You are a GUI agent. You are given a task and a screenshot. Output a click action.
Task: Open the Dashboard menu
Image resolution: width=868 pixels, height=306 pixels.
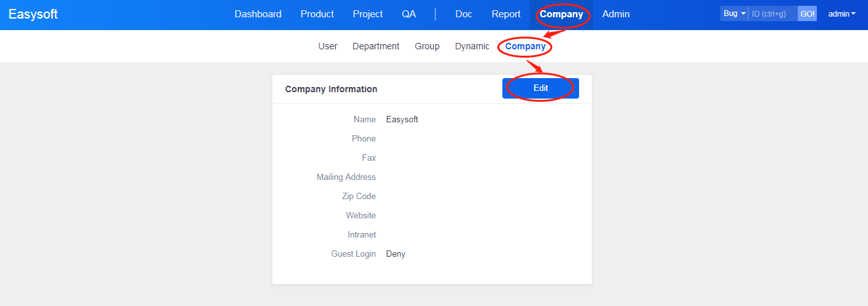[x=258, y=14]
